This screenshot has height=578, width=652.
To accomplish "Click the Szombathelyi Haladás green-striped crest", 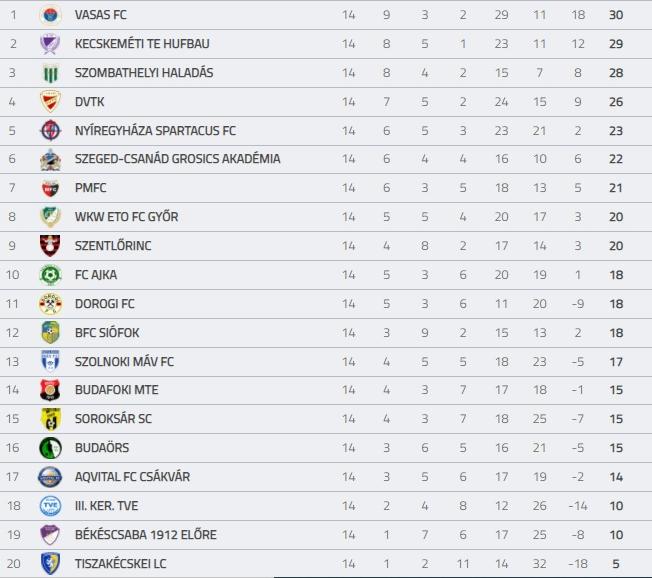I will (50, 73).
